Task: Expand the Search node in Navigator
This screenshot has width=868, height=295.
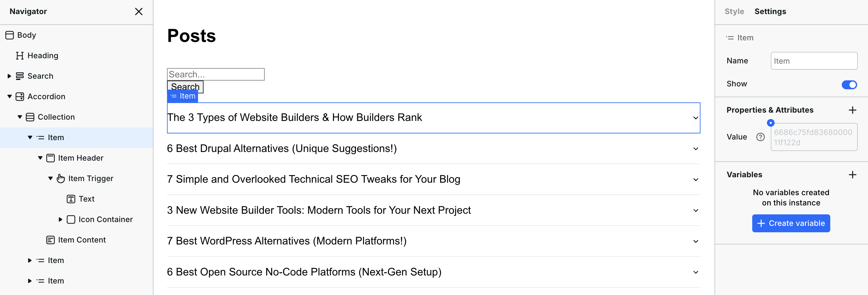Action: 10,76
